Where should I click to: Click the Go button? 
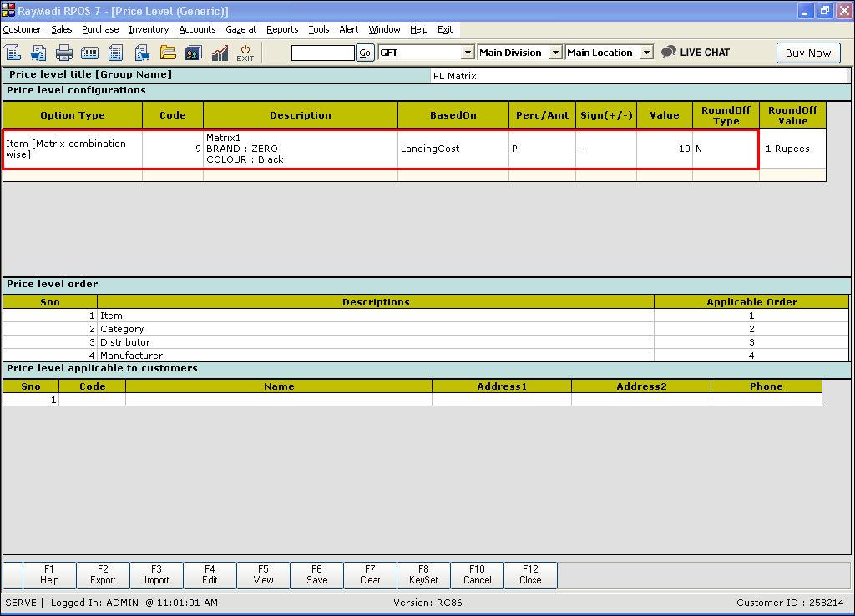point(365,53)
